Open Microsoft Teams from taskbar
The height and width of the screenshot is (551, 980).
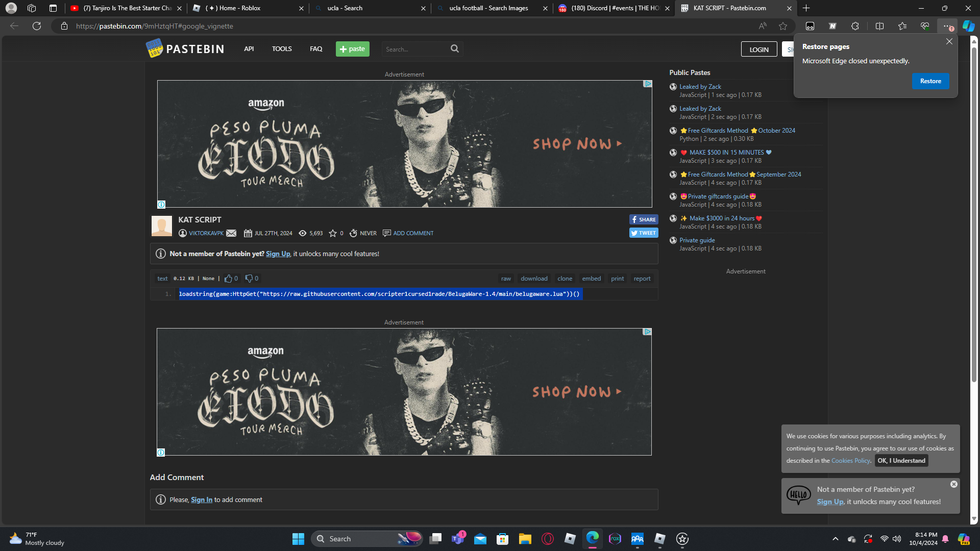pyautogui.click(x=458, y=539)
